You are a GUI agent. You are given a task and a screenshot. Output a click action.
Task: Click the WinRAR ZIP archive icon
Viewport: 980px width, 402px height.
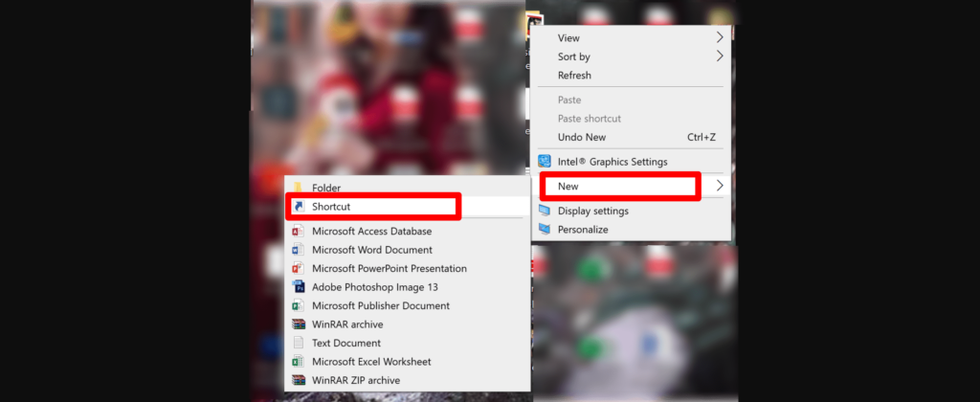click(299, 380)
